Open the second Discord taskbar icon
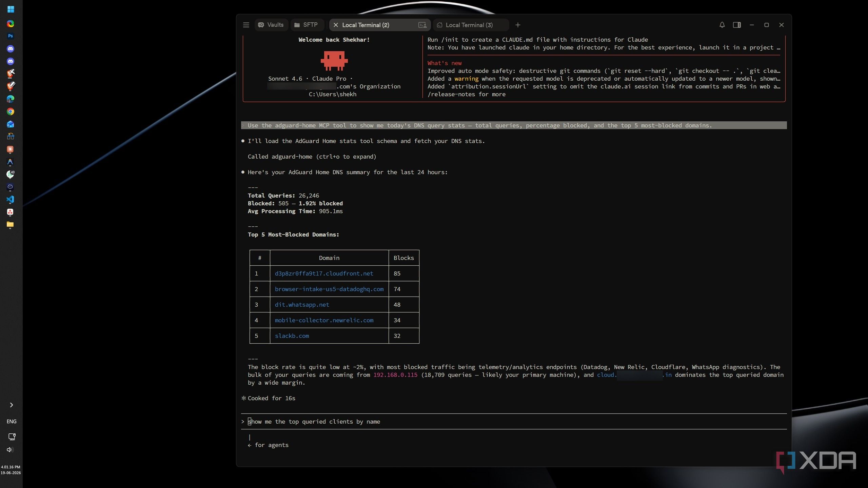Viewport: 868px width, 488px height. click(x=11, y=61)
